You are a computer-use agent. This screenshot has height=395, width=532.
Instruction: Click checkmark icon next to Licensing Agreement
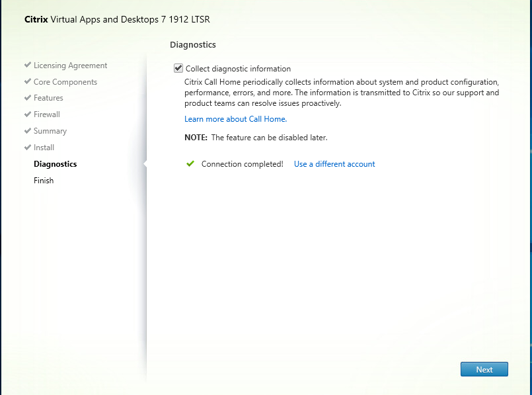click(28, 65)
